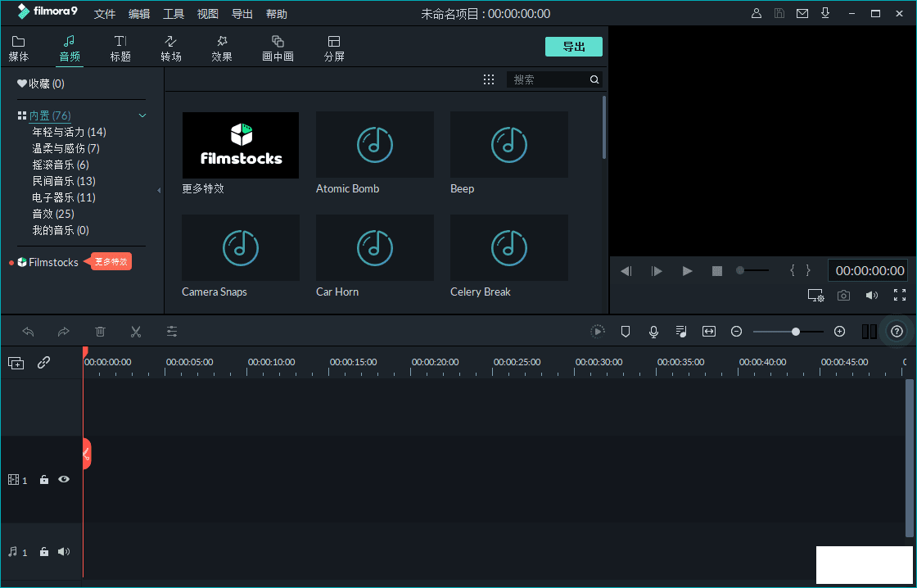Click the download icon in title bar
917x588 pixels.
tap(825, 13)
